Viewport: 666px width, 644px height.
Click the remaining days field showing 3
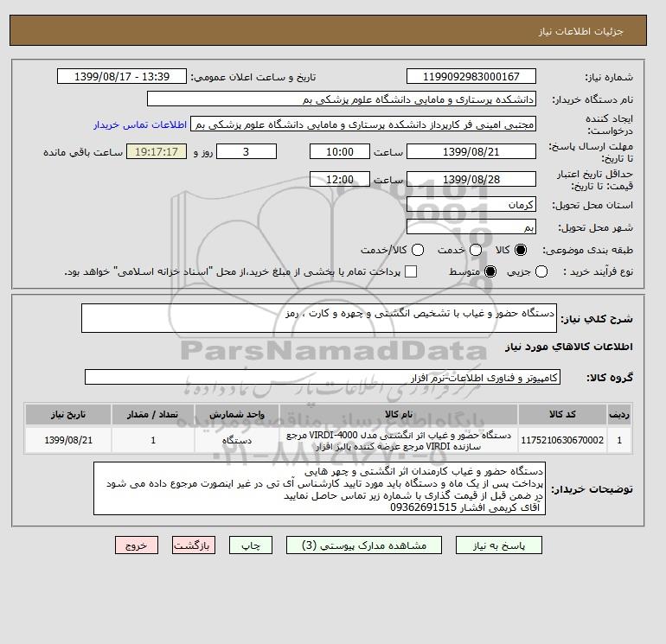pyautogui.click(x=247, y=151)
